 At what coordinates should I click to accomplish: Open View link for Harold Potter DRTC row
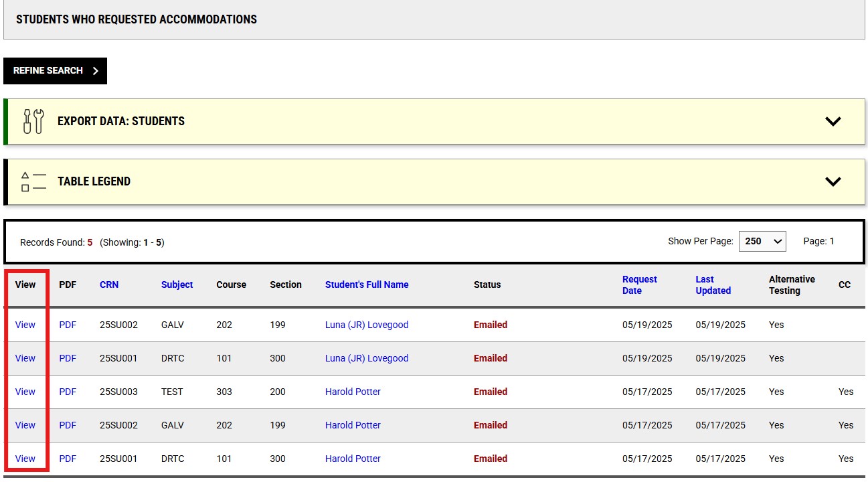pyautogui.click(x=25, y=459)
